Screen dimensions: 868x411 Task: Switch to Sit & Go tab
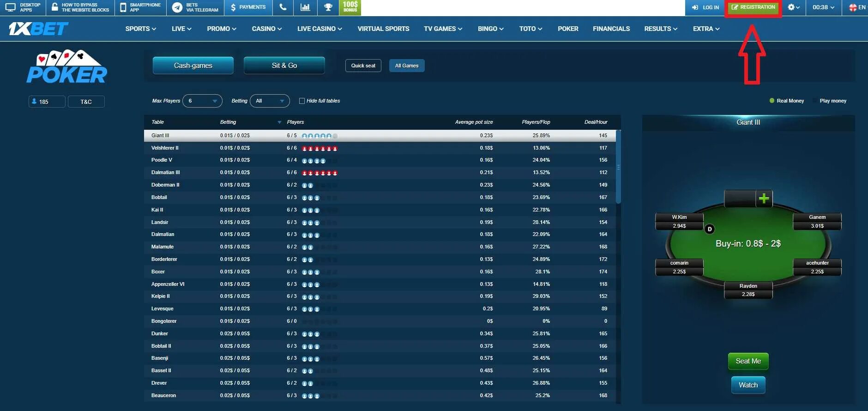(284, 66)
